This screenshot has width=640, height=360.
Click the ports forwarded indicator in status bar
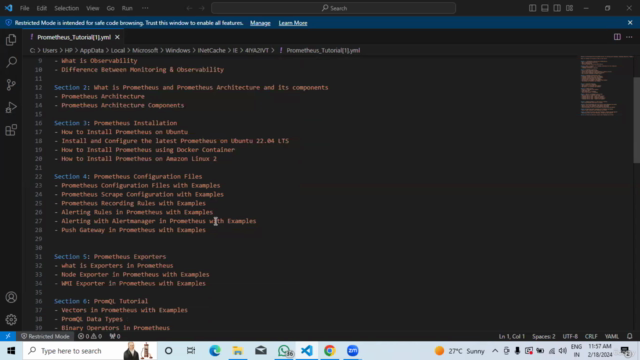click(115, 336)
